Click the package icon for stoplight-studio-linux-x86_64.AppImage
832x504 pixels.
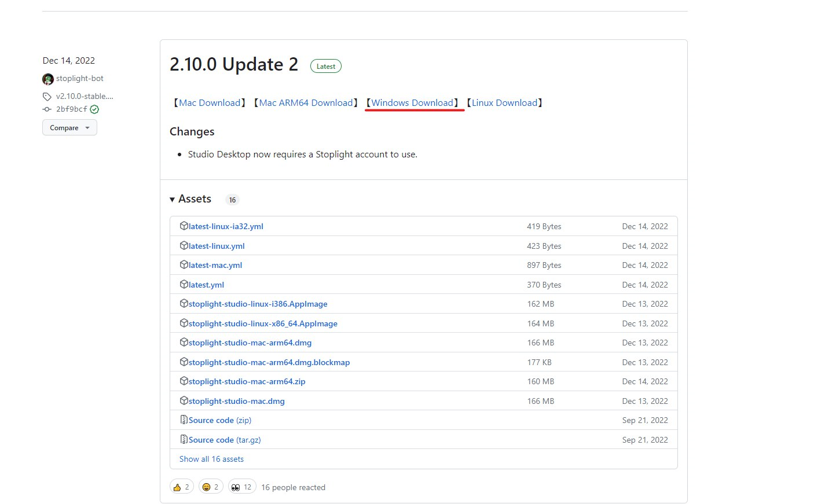click(184, 323)
